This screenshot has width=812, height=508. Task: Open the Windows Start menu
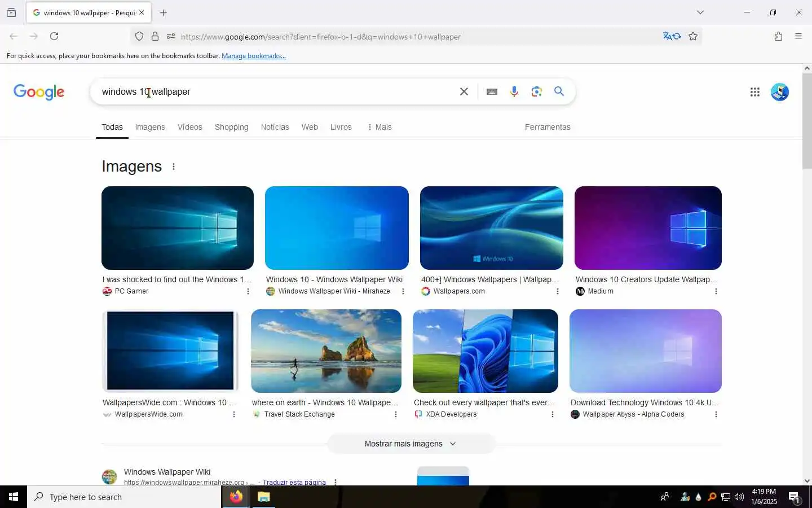tap(14, 497)
